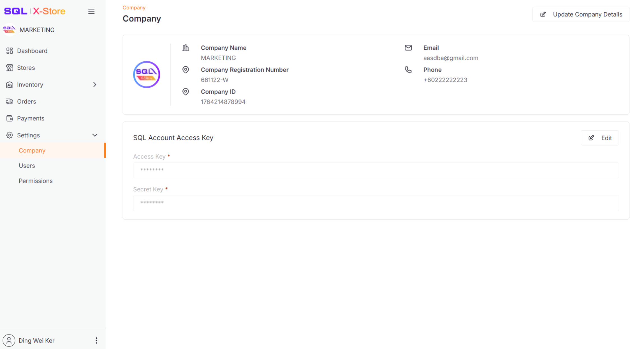
Task: Click the SQL X-Store logo
Action: click(x=34, y=11)
